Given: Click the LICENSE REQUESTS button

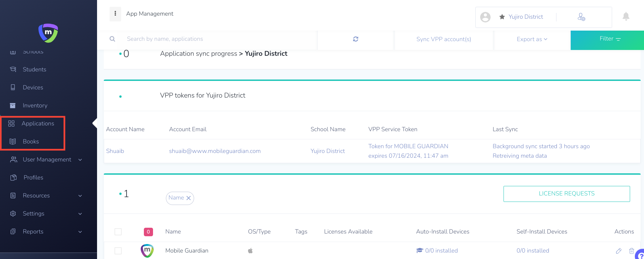Looking at the screenshot, I should coord(567,194).
